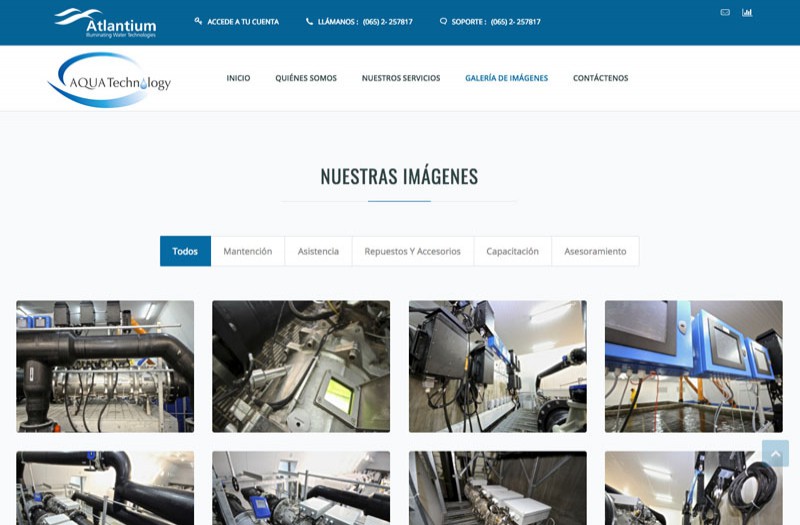Click the phone icon beside Llámanos

(x=309, y=21)
